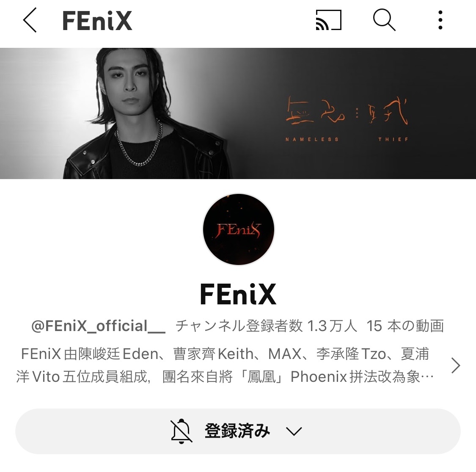Expand the channel description chevron
Screen dimensions: 476x472
456,365
